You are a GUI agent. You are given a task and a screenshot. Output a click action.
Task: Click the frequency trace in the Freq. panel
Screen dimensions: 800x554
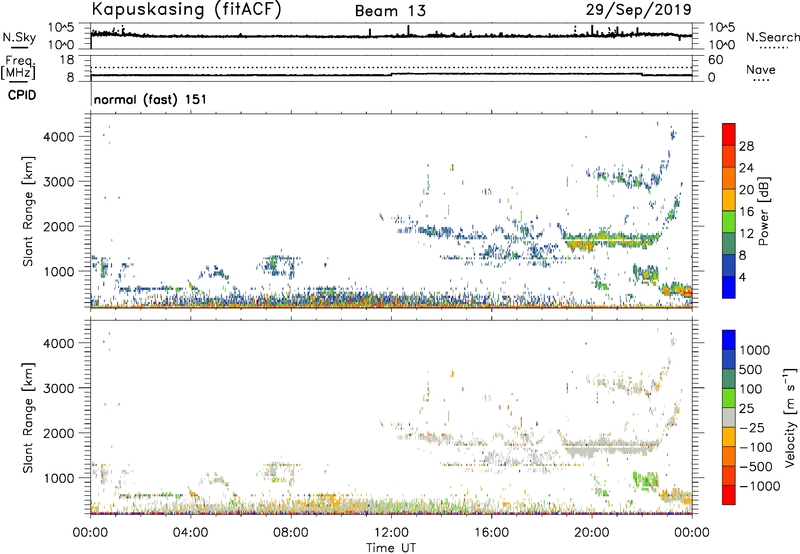(x=391, y=74)
